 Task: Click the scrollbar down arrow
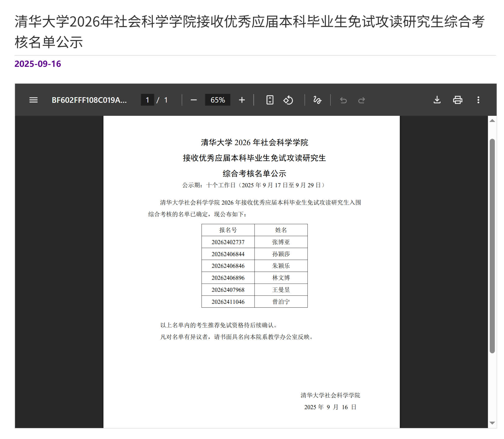click(x=492, y=423)
